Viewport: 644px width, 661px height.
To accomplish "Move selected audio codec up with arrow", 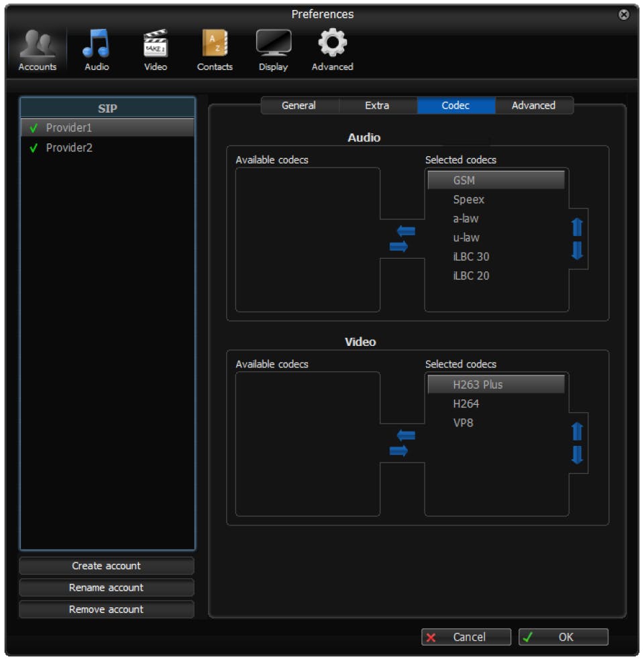I will point(578,227).
